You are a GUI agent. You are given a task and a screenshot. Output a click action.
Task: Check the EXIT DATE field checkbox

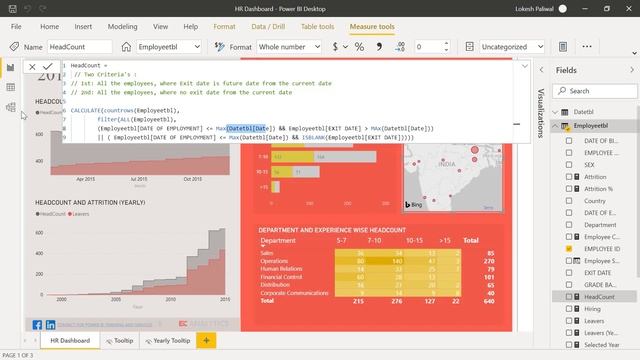coord(569,273)
